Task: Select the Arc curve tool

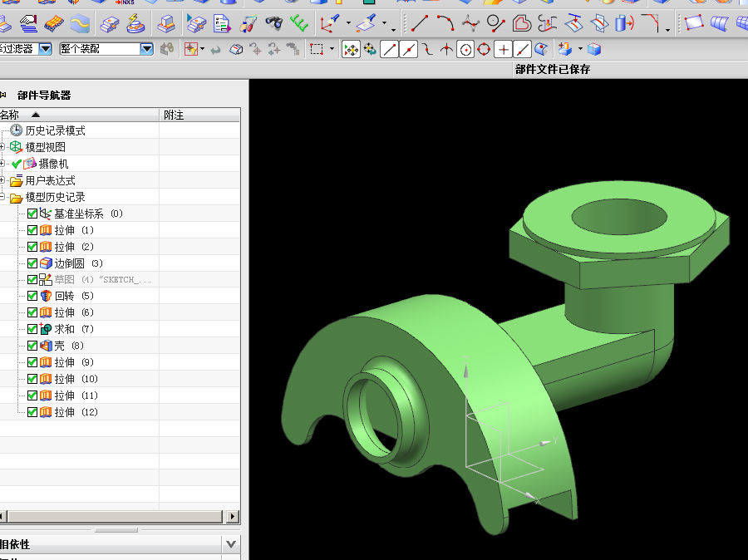Action: pyautogui.click(x=446, y=23)
